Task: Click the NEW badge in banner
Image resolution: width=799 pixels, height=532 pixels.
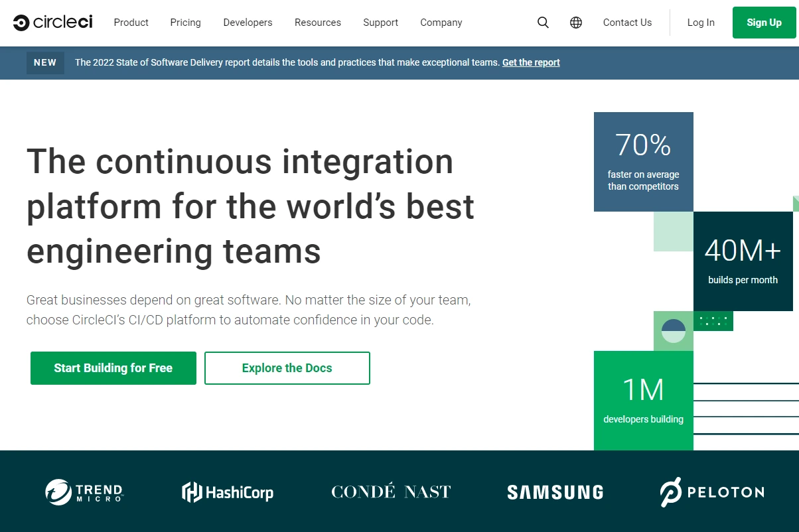Action: [45, 62]
